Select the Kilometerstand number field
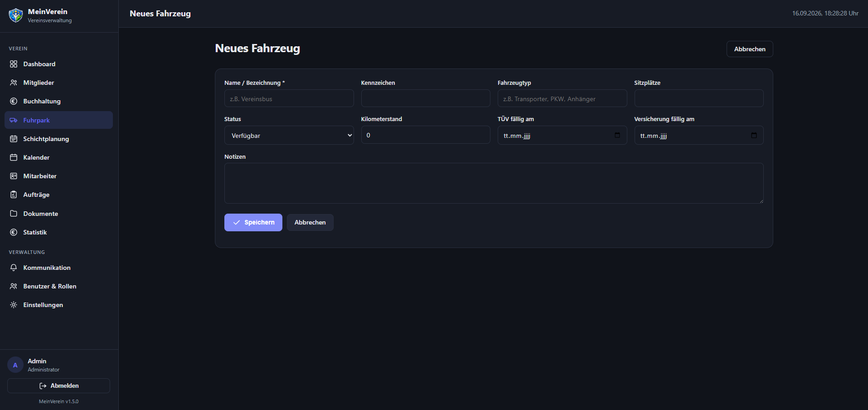The height and width of the screenshot is (410, 868). [x=426, y=135]
